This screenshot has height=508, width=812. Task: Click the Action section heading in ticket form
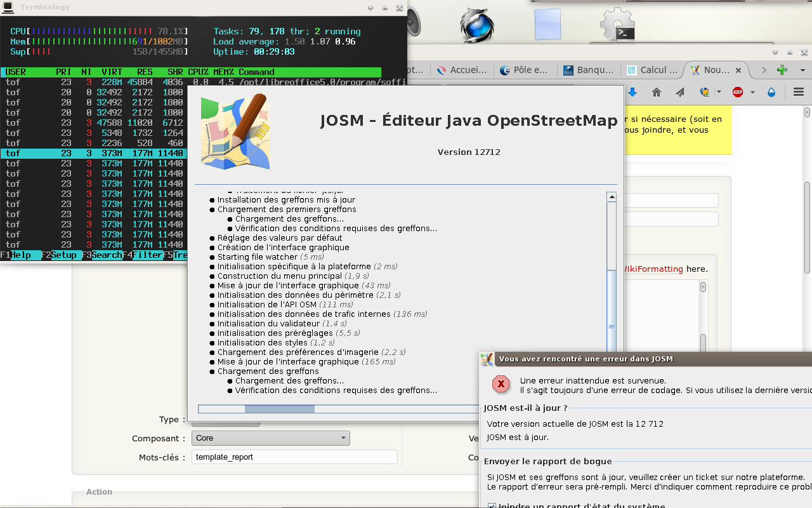click(99, 491)
